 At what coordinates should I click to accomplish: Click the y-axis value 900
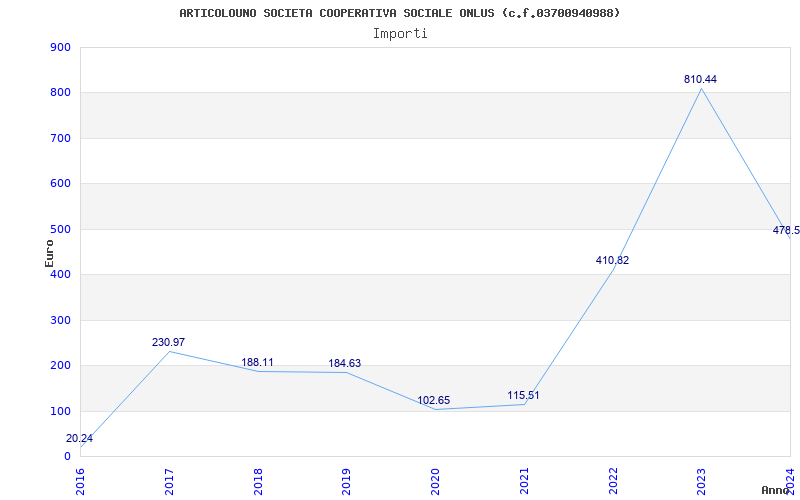click(x=60, y=47)
